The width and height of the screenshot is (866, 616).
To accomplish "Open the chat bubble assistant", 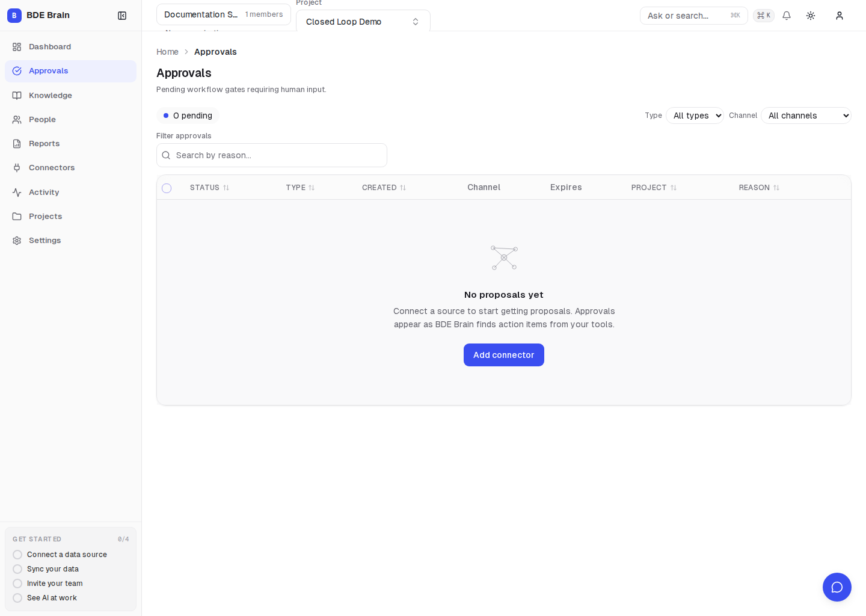I will [x=837, y=587].
